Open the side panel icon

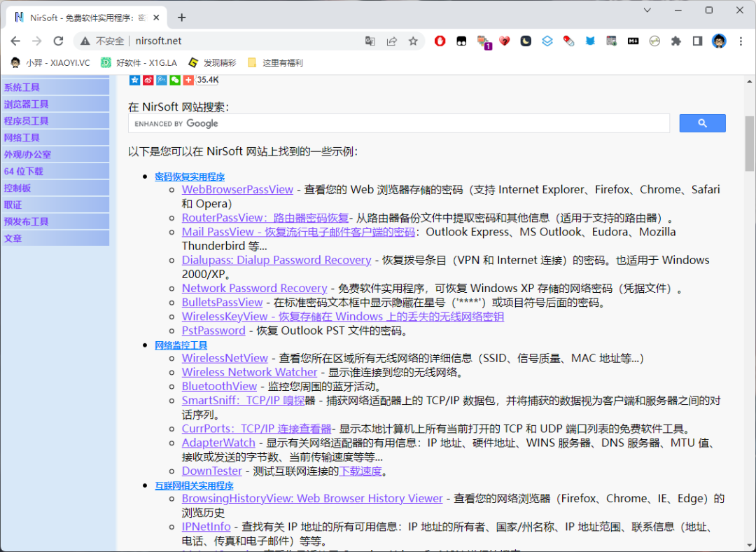697,41
